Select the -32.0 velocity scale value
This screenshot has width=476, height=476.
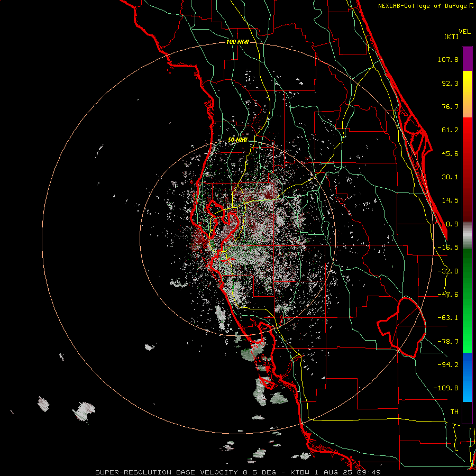click(x=448, y=271)
